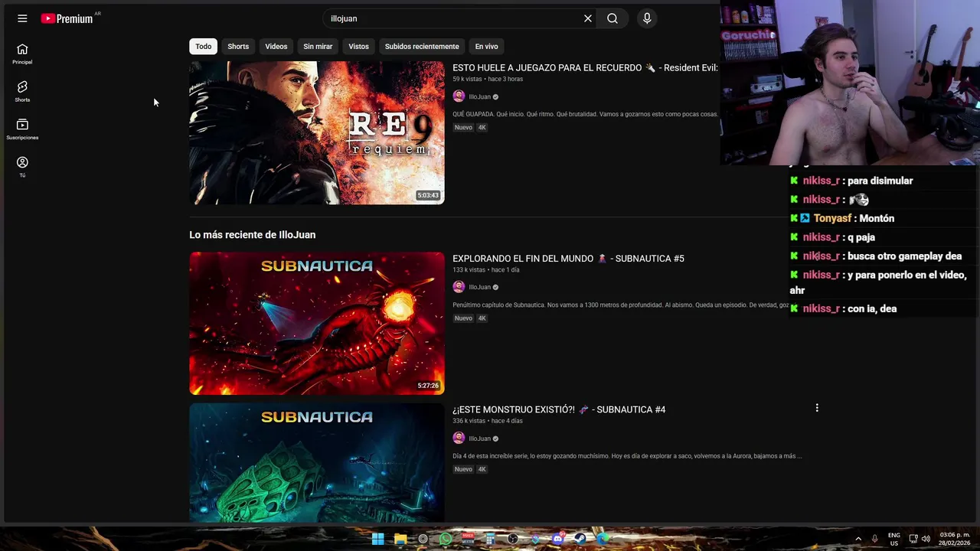The image size is (980, 551).
Task: Click 'con ia, dea' chat message
Action: pyautogui.click(x=843, y=308)
